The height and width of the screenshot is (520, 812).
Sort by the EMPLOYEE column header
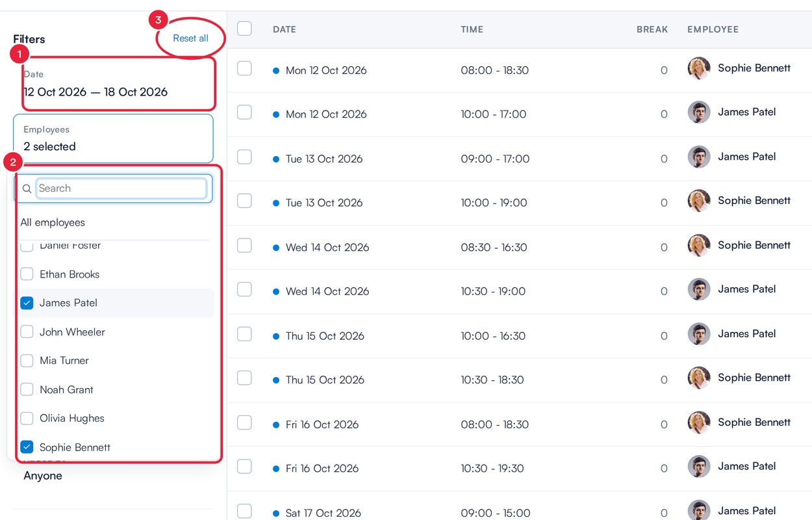pyautogui.click(x=713, y=29)
